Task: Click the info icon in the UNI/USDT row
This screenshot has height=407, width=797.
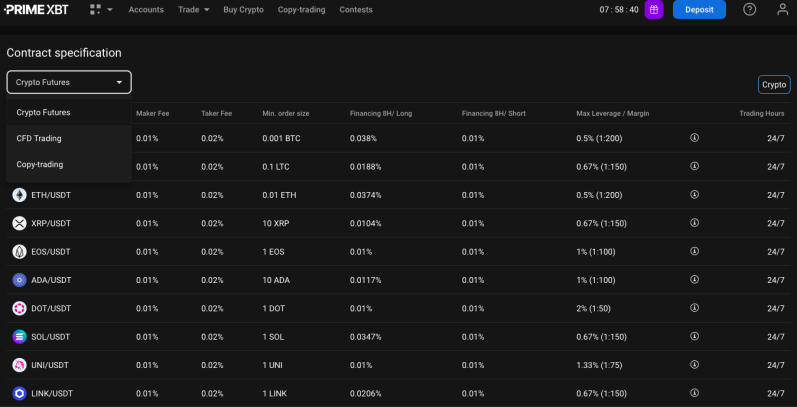Action: (694, 365)
